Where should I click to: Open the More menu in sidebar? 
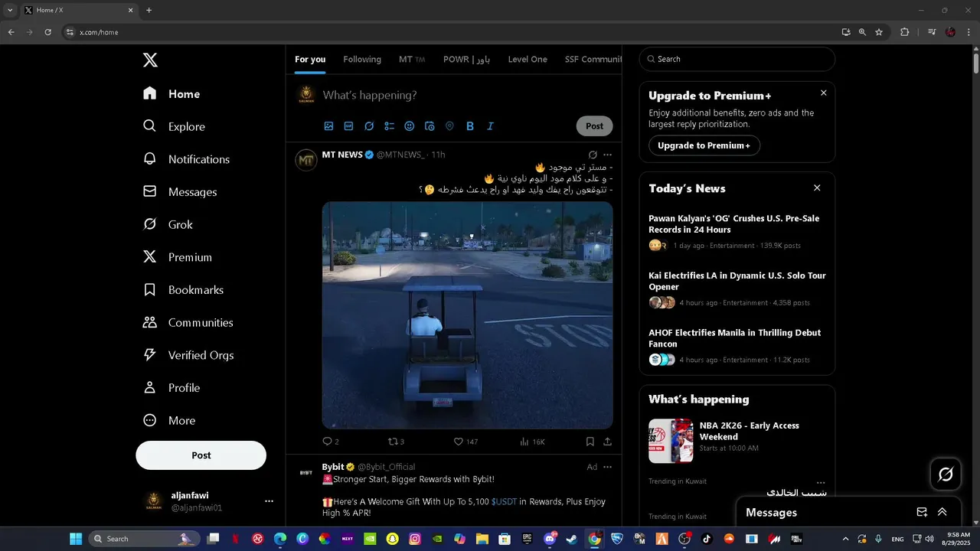170,420
